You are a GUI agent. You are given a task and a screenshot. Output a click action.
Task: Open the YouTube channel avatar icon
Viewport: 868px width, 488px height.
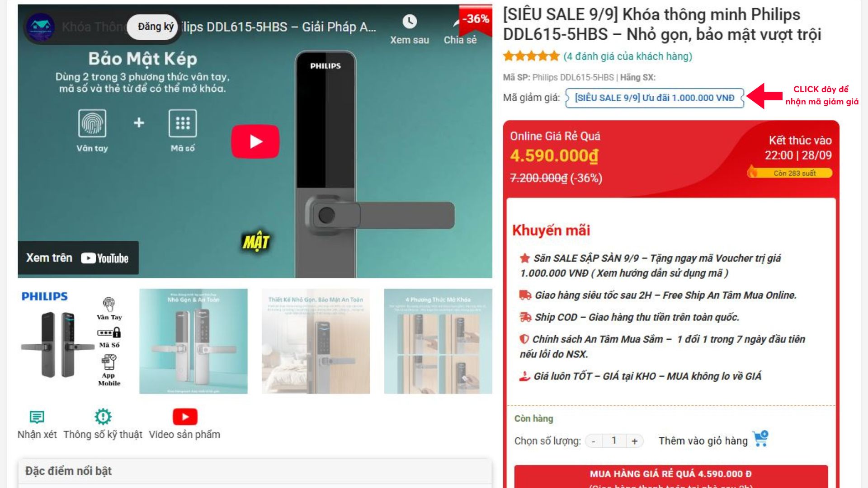[40, 27]
